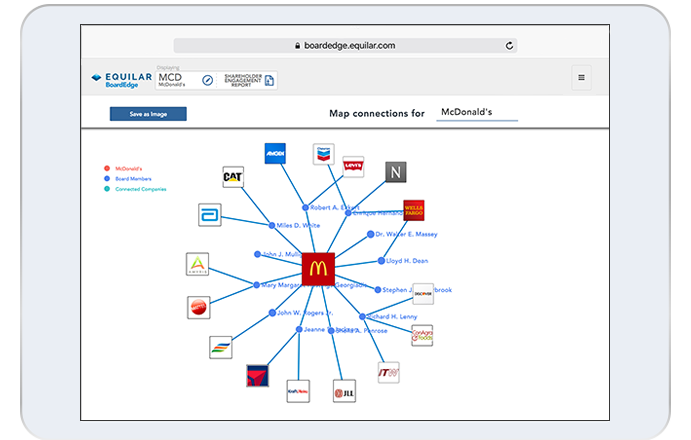Select the Wells Fargo logo node
The height and width of the screenshot is (440, 691).
click(414, 210)
